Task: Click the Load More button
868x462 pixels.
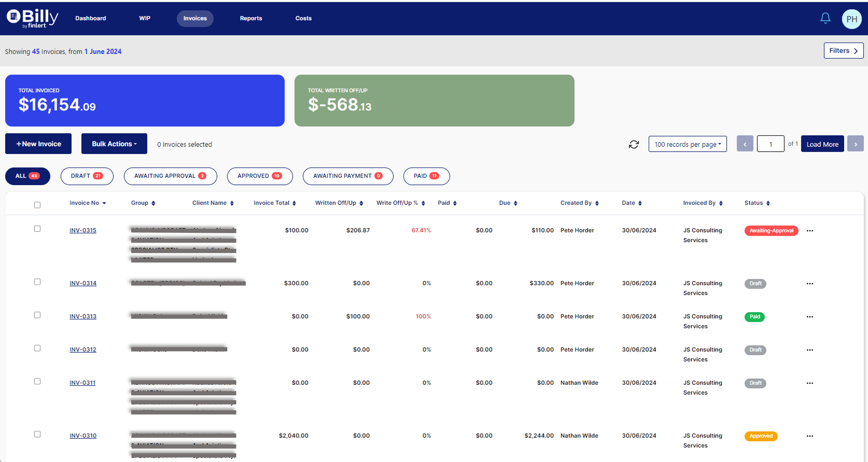Action: pyautogui.click(x=822, y=143)
